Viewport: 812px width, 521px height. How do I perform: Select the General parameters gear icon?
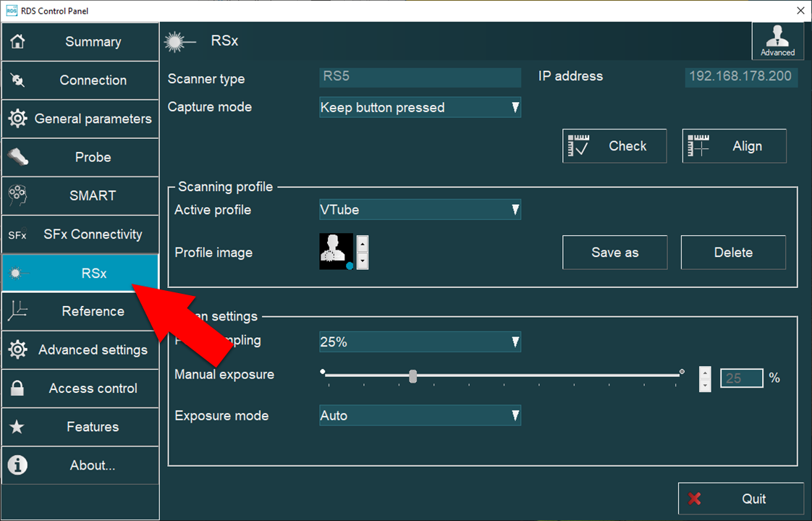(x=17, y=119)
